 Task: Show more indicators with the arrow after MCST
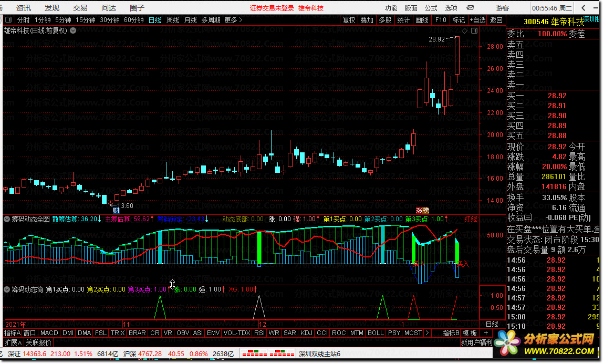[x=427, y=333]
